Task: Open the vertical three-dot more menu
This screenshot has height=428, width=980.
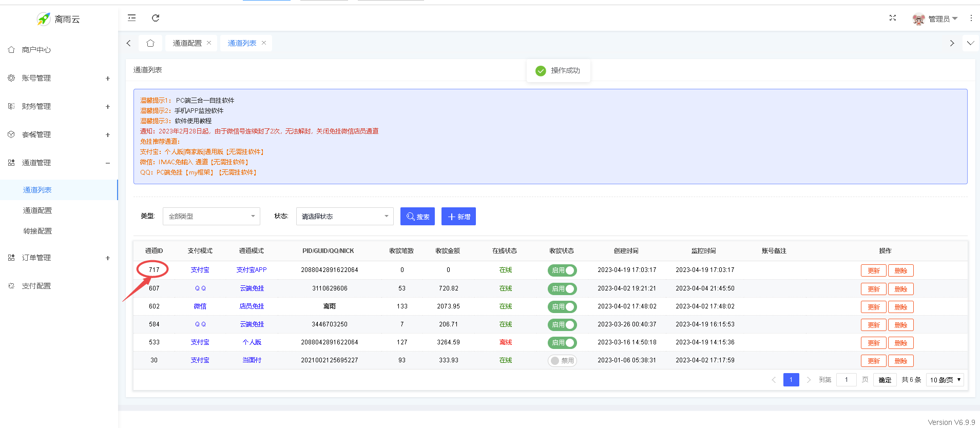Action: point(971,18)
